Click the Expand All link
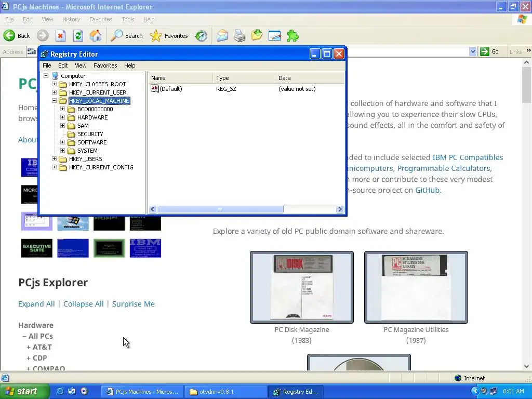 click(x=36, y=303)
